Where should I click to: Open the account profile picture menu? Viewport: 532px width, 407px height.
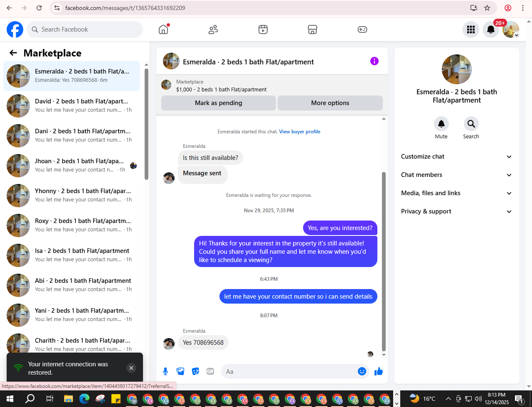(x=511, y=29)
